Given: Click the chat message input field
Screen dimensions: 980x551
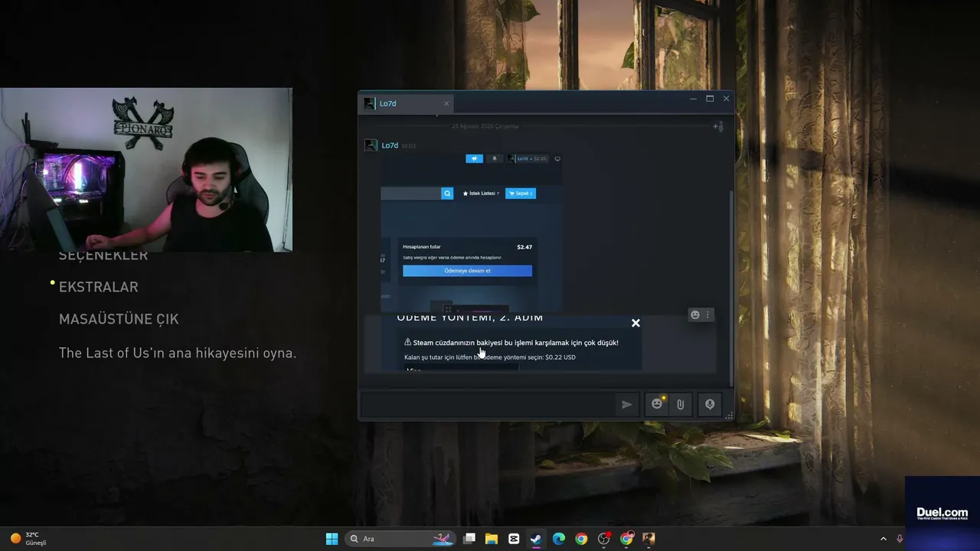Looking at the screenshot, I should [x=488, y=404].
